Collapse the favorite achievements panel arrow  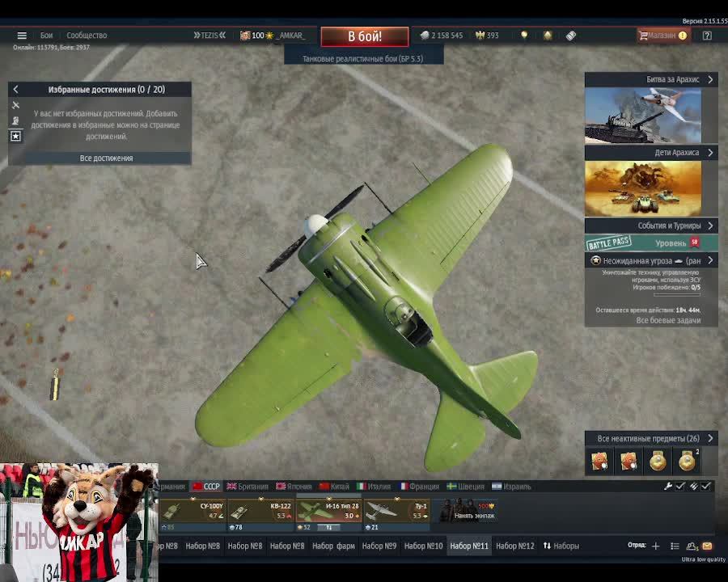pos(16,89)
